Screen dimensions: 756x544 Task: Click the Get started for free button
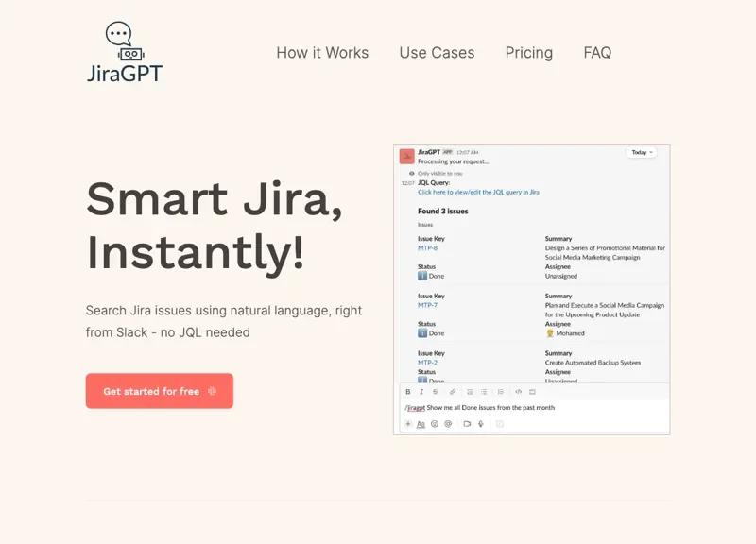click(x=159, y=390)
